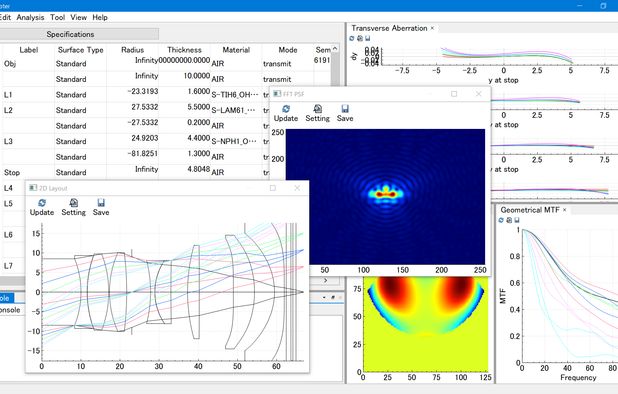Select the Standard surface type in Stop row
Screen dimensions: 618x394
(80, 172)
